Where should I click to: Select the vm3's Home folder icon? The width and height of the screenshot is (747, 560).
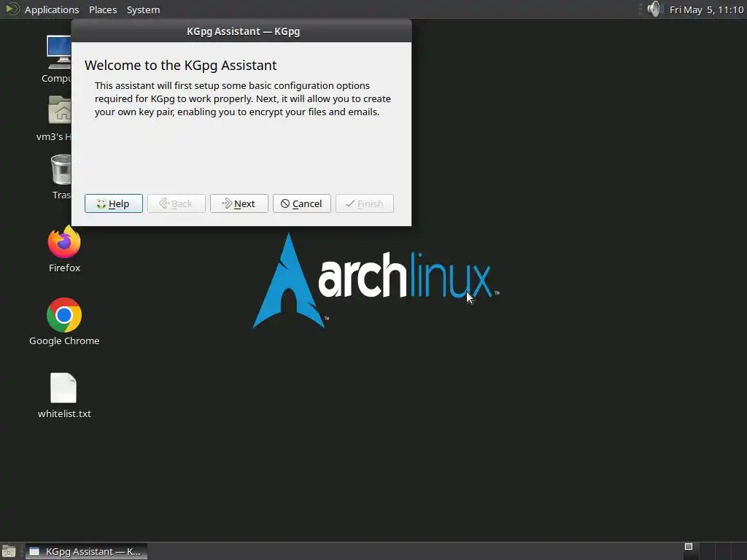[60, 110]
